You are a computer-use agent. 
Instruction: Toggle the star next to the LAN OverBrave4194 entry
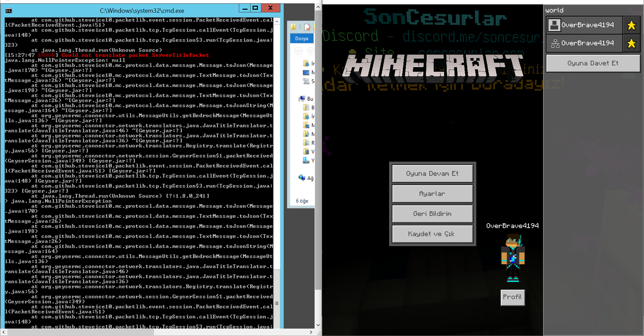(x=632, y=43)
